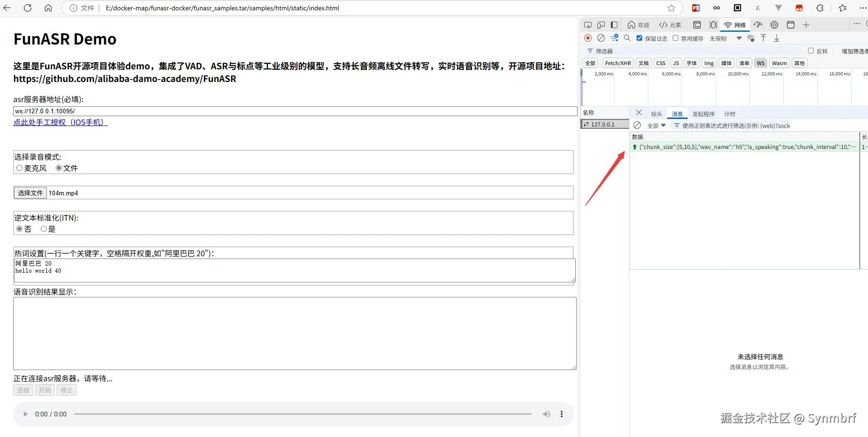Viewport: 868px width, 437px height.
Task: Toggle the Fetch/XHR request type filter
Action: click(618, 63)
